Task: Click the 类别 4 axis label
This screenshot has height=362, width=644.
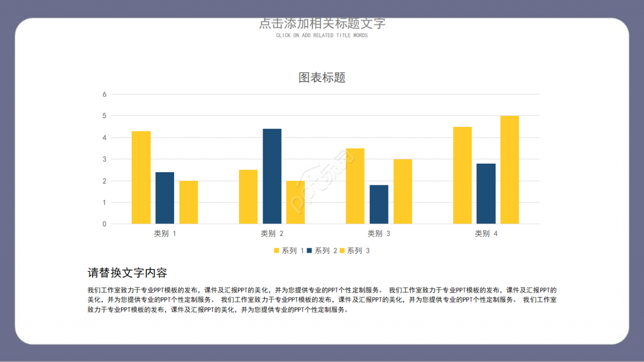Action: click(x=486, y=234)
